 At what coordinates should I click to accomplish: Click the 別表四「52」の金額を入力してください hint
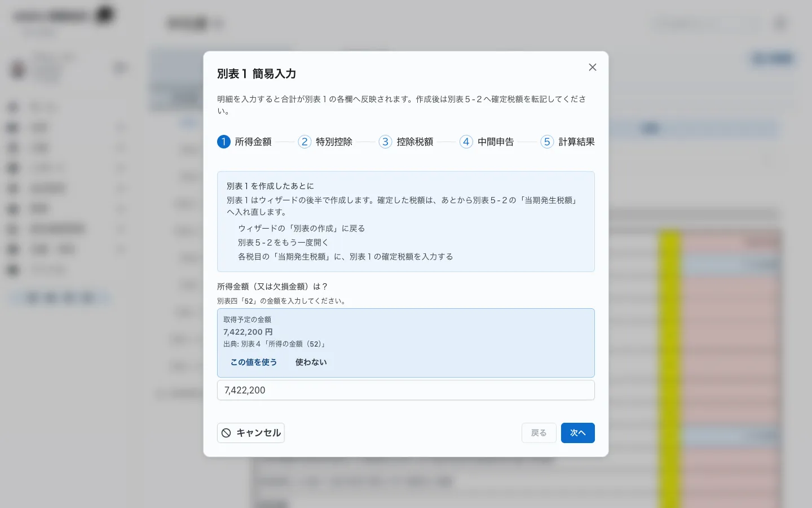[x=283, y=301]
